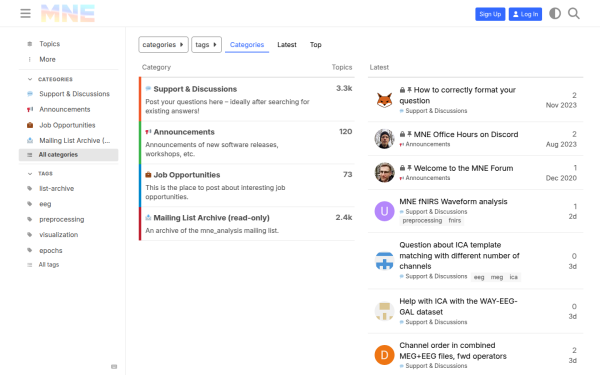Open the hamburger sidebar menu
The height and width of the screenshot is (375, 600).
click(x=25, y=13)
